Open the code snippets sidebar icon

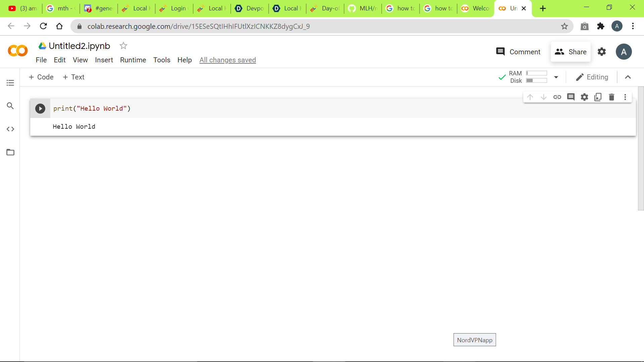click(10, 129)
